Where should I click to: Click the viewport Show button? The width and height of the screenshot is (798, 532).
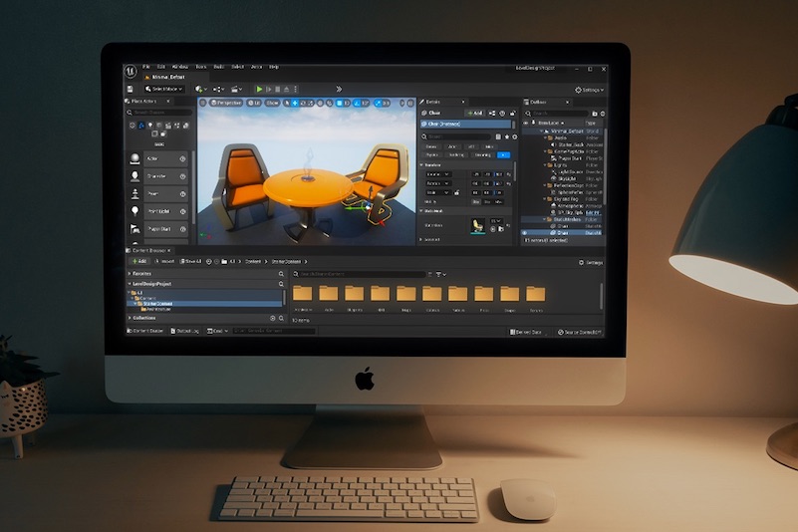coord(272,103)
